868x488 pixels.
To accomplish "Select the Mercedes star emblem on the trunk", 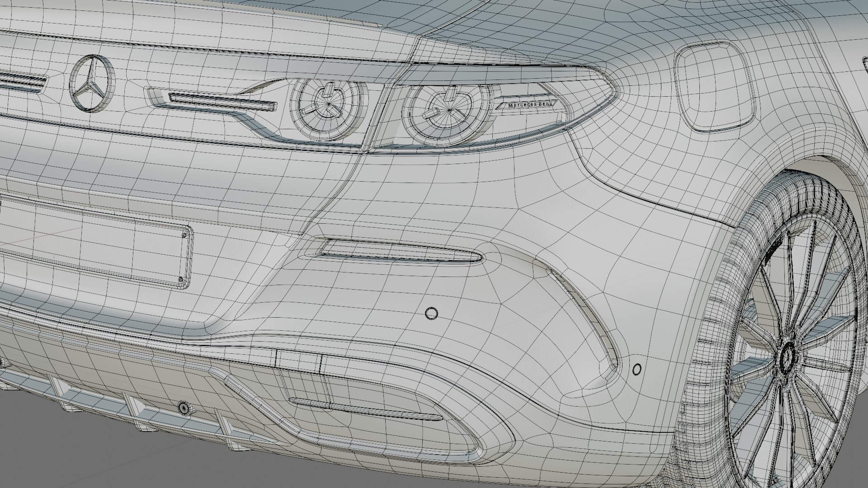I will pos(93,84).
